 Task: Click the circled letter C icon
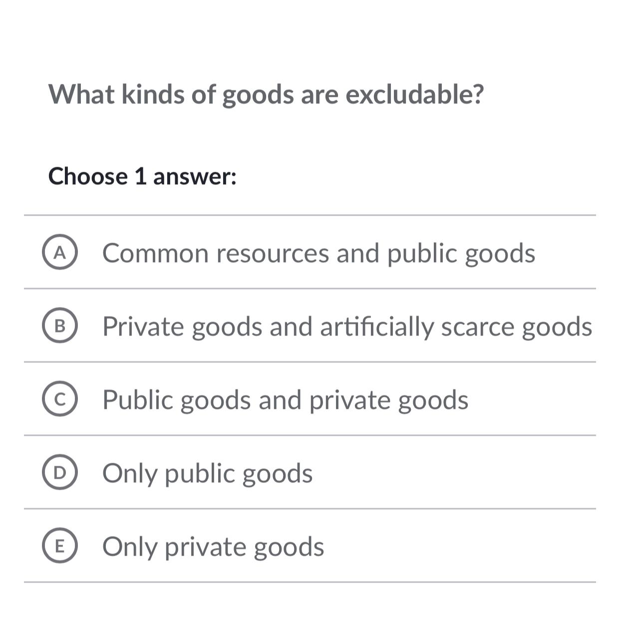[x=60, y=398]
